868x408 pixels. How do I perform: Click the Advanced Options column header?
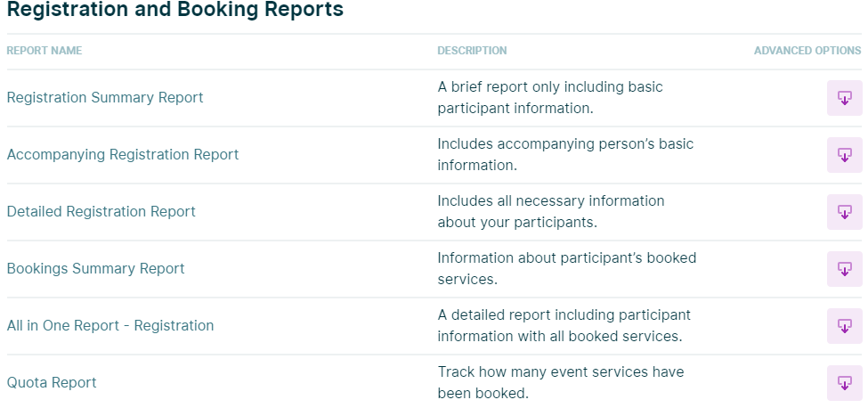[807, 51]
